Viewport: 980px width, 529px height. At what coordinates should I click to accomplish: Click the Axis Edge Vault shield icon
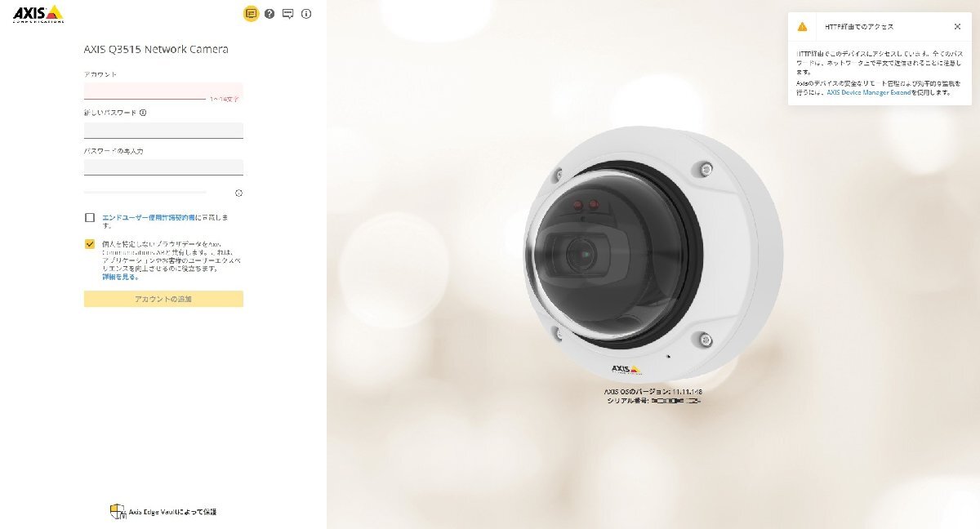(118, 512)
